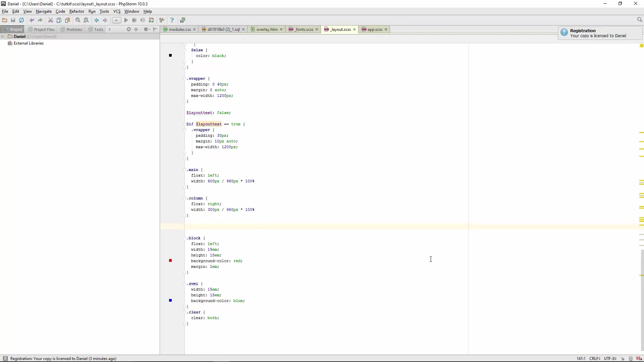Click the Open folder toolbar icon
Screen dimensions: 644x362
click(5, 20)
